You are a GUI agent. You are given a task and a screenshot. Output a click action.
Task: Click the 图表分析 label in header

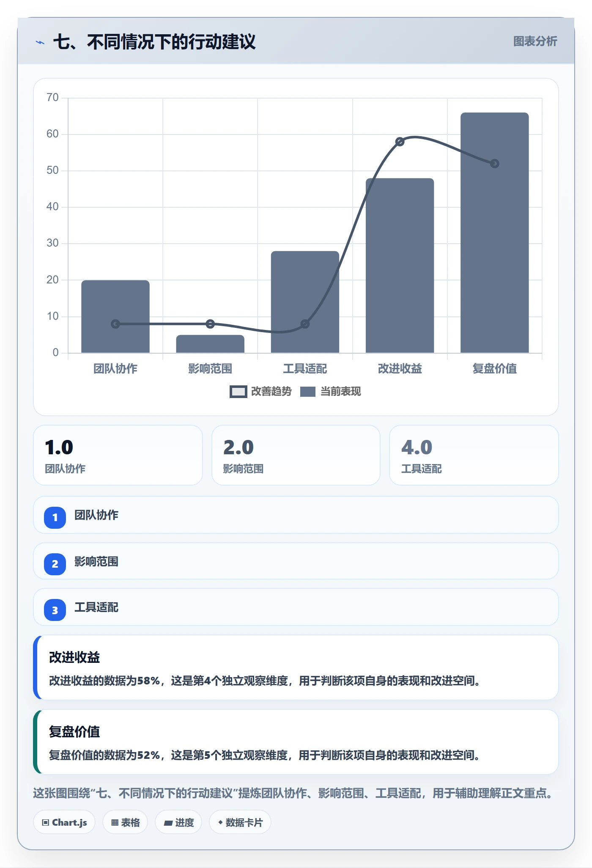(x=535, y=41)
